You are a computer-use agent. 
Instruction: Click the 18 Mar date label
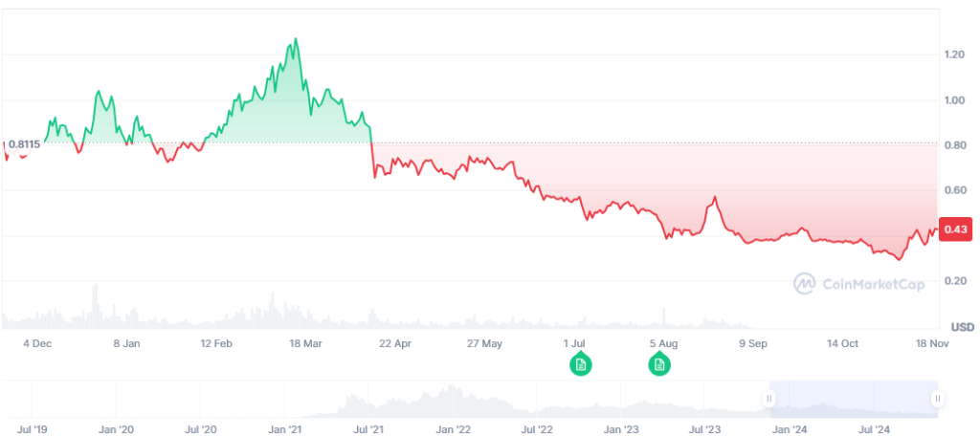point(305,342)
